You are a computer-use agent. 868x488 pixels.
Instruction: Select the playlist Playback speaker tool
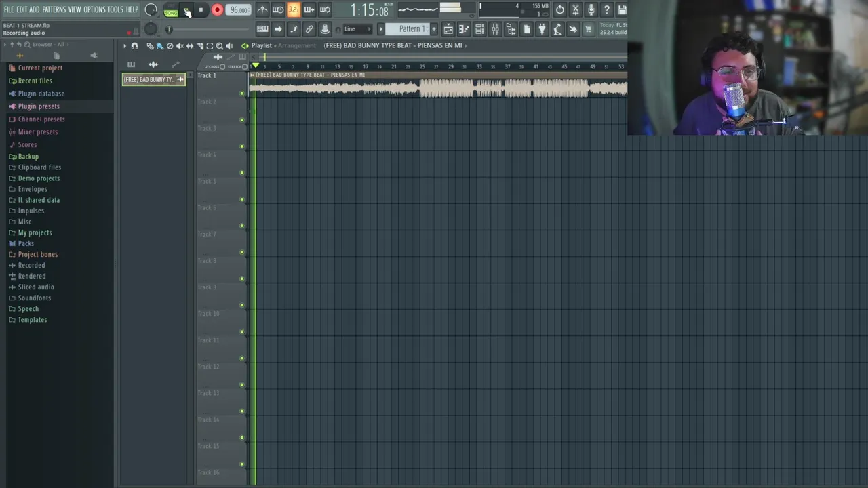(x=229, y=45)
